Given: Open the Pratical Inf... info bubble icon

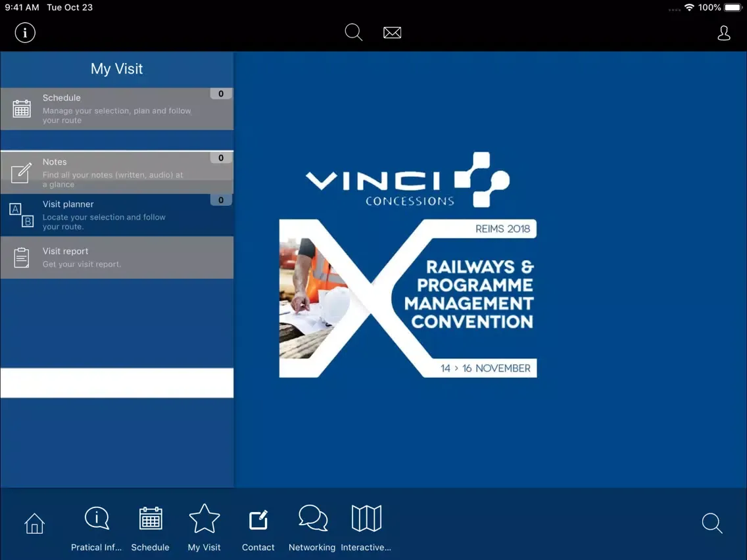Looking at the screenshot, I should [97, 518].
